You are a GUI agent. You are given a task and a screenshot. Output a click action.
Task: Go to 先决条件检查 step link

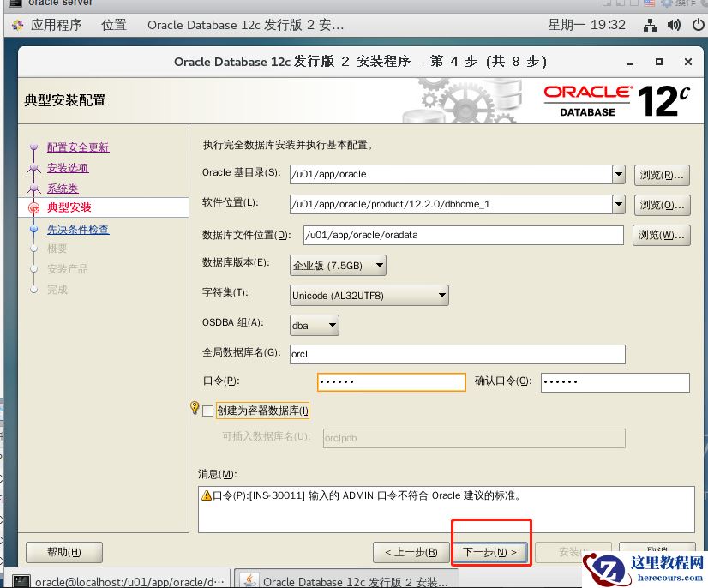click(x=78, y=230)
